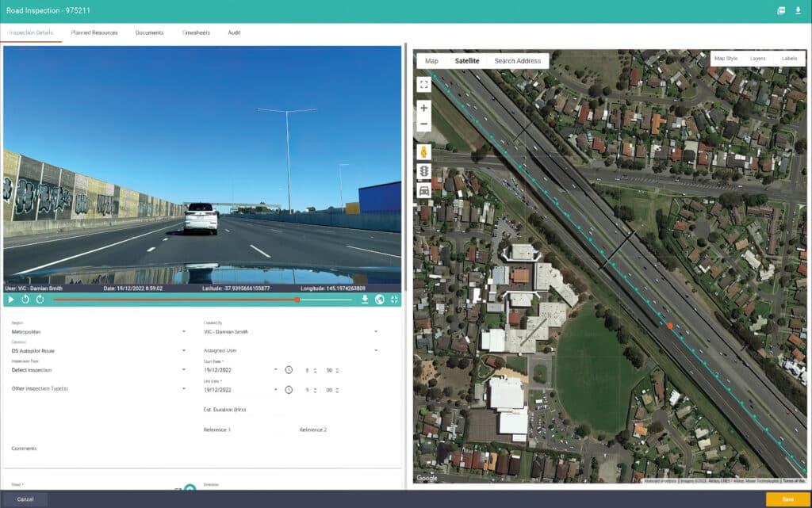
Task: Open the map Labels menu
Action: coord(789,59)
